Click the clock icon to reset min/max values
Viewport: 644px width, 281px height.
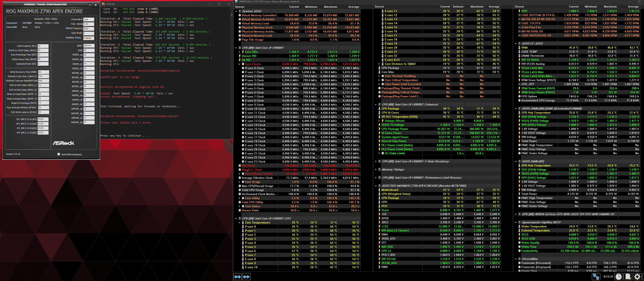pos(619,277)
